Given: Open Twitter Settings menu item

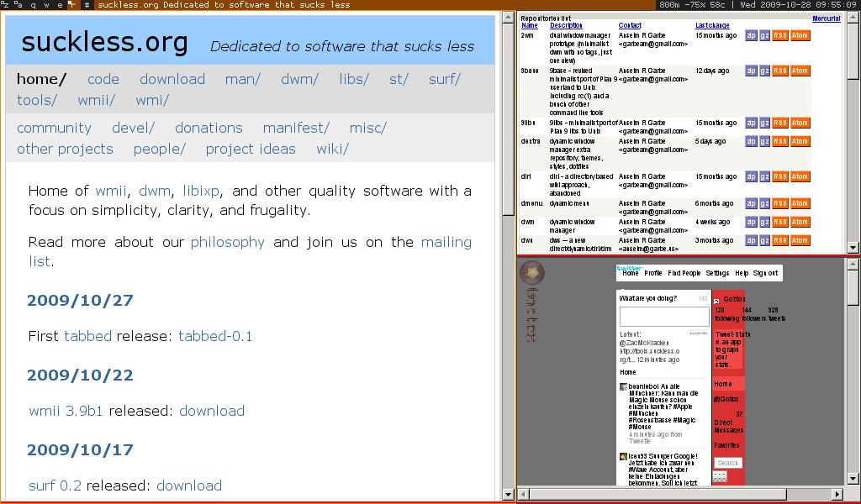Looking at the screenshot, I should [x=717, y=273].
